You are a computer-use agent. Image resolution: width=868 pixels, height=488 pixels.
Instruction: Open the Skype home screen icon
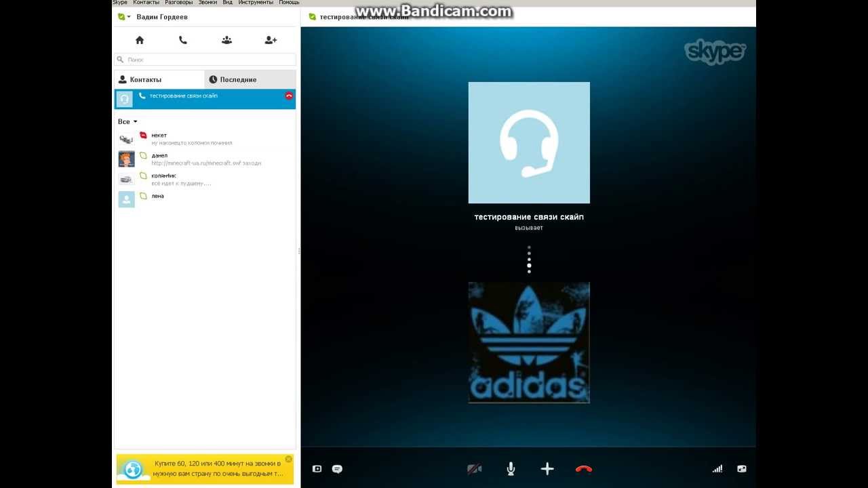coord(140,40)
